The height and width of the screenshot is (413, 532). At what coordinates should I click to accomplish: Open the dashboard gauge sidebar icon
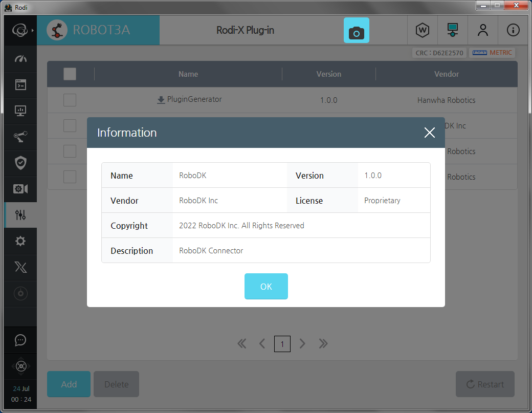pyautogui.click(x=20, y=59)
